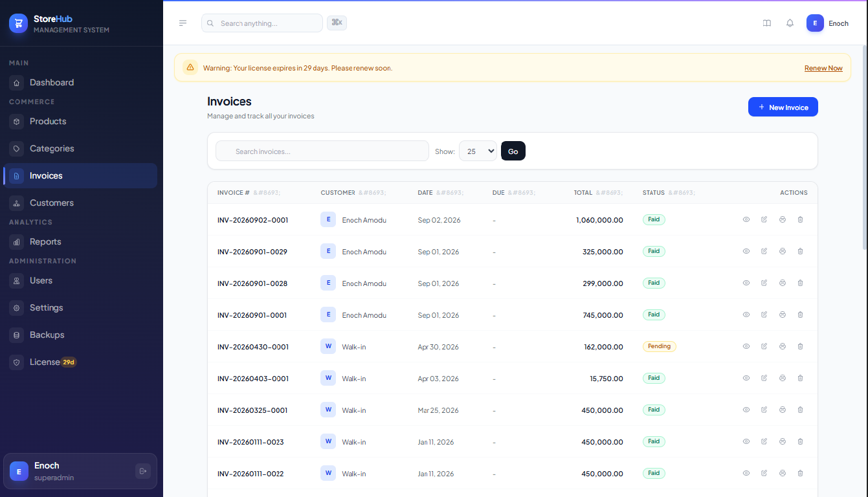Toggle the sidebar hamburger menu icon

(x=183, y=23)
